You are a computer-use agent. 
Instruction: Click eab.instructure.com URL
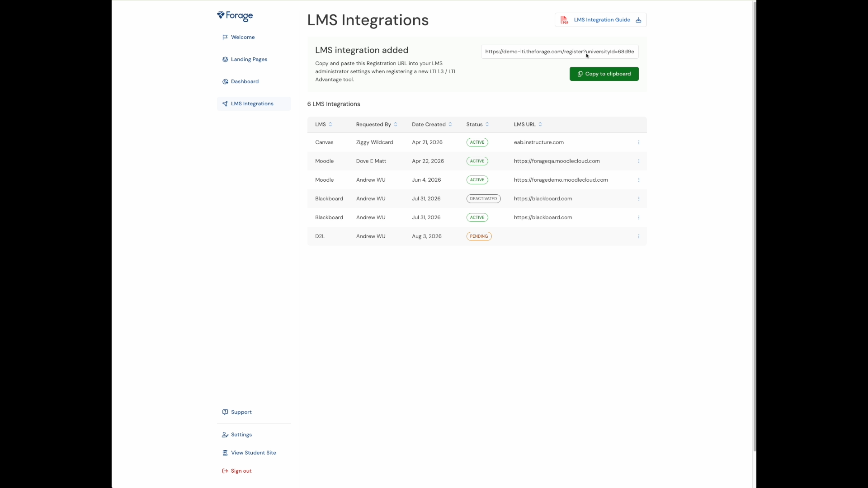pos(538,142)
